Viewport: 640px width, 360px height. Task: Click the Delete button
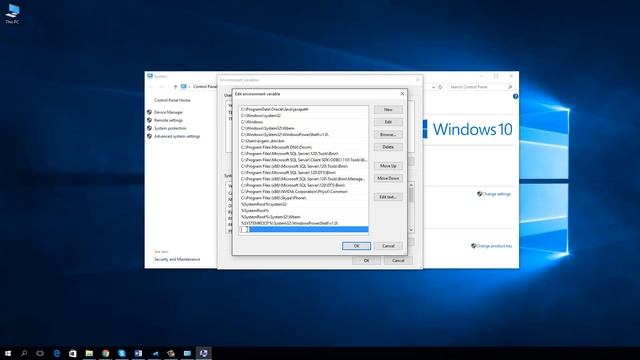tap(388, 147)
